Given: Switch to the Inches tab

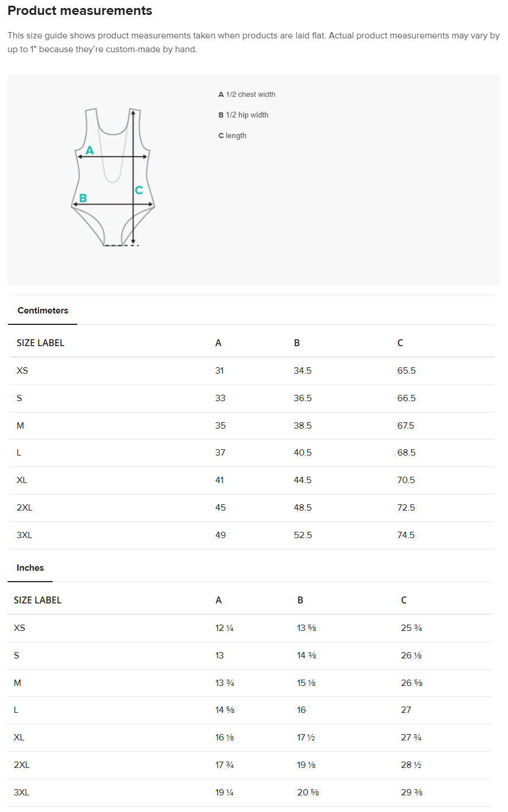Looking at the screenshot, I should 30,568.
